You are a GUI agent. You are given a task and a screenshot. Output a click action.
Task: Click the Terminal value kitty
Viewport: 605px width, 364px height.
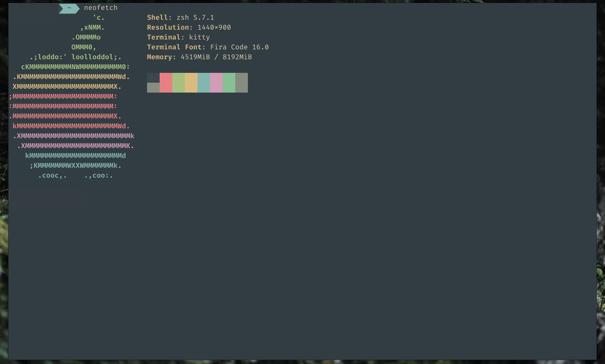tap(199, 37)
